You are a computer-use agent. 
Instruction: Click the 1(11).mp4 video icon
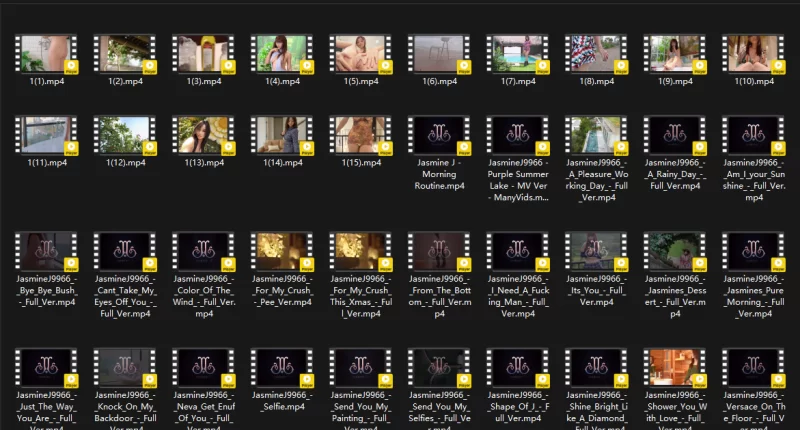[46, 135]
